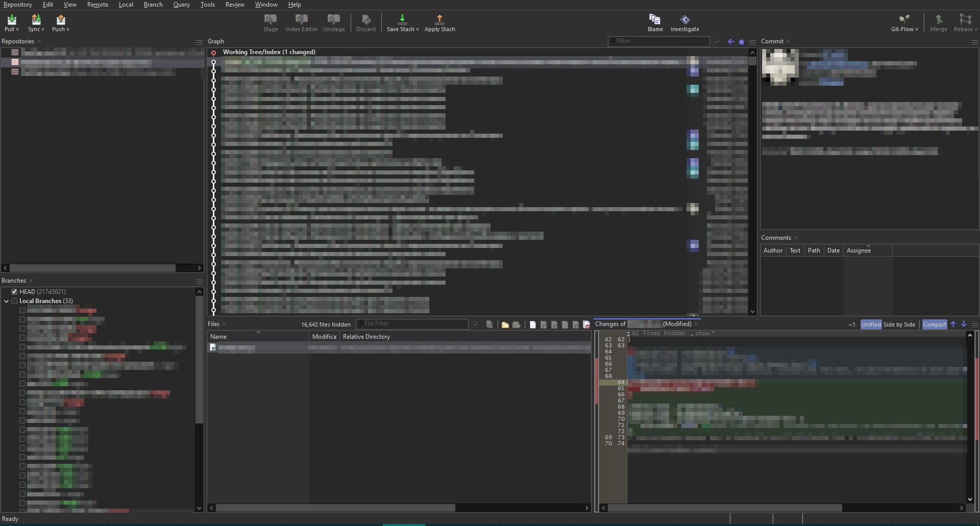Click the gray folder icon in the Files toolbar

click(x=517, y=324)
